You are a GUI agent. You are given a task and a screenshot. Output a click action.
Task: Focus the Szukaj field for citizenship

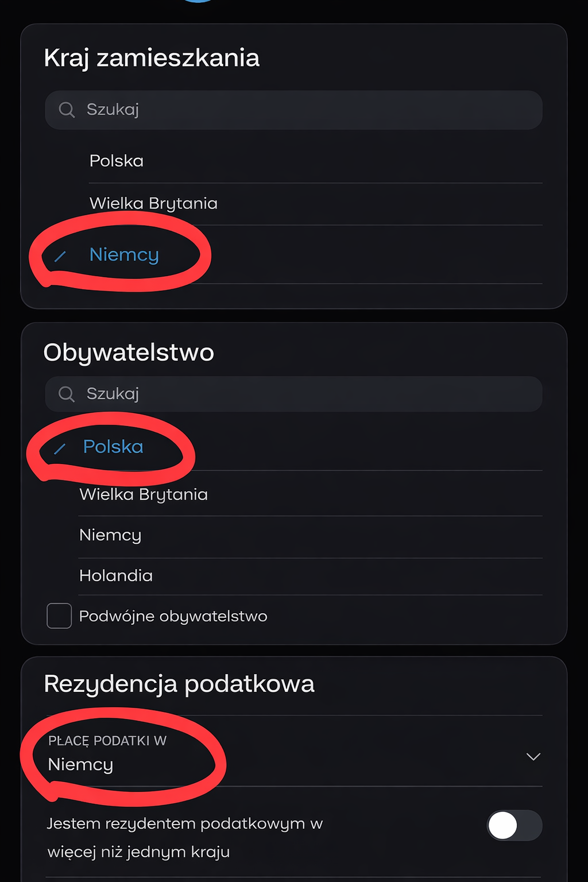pos(310,394)
